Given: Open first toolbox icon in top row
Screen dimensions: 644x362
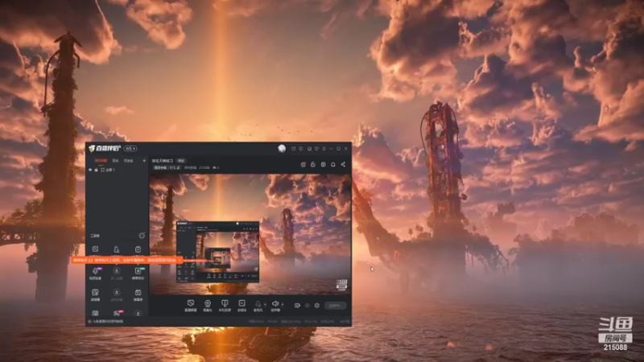Looking at the screenshot, I should click(x=95, y=249).
